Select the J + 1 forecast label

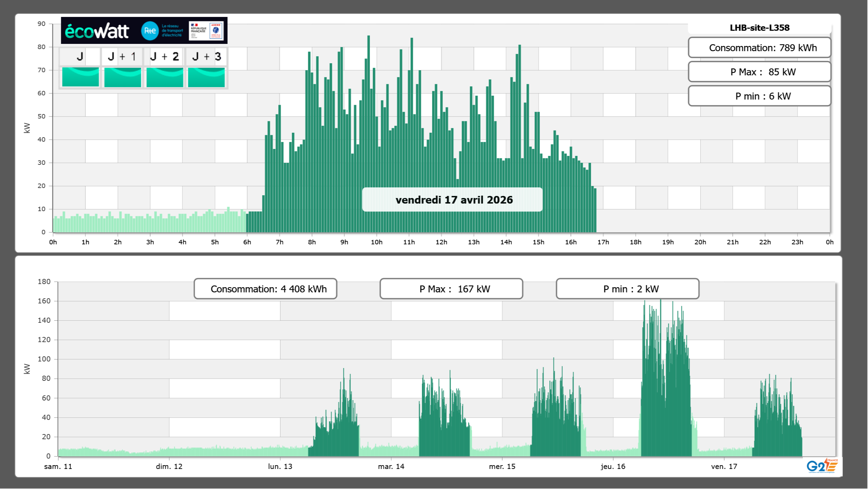click(122, 56)
